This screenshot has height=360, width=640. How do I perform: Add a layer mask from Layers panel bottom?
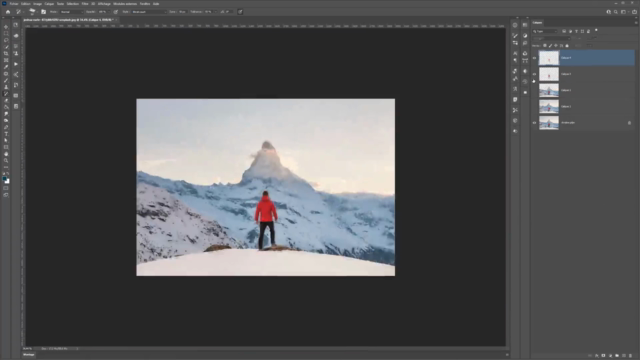coord(603,356)
